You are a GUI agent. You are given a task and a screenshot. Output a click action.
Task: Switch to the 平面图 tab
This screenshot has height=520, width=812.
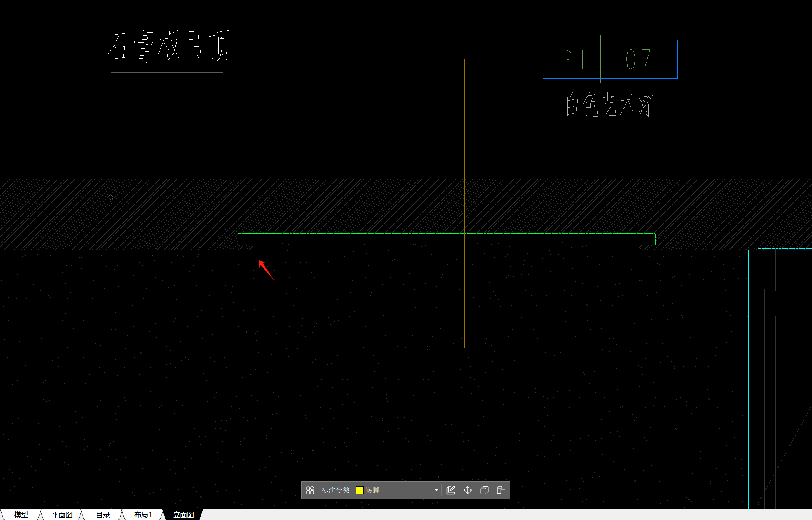(62, 515)
